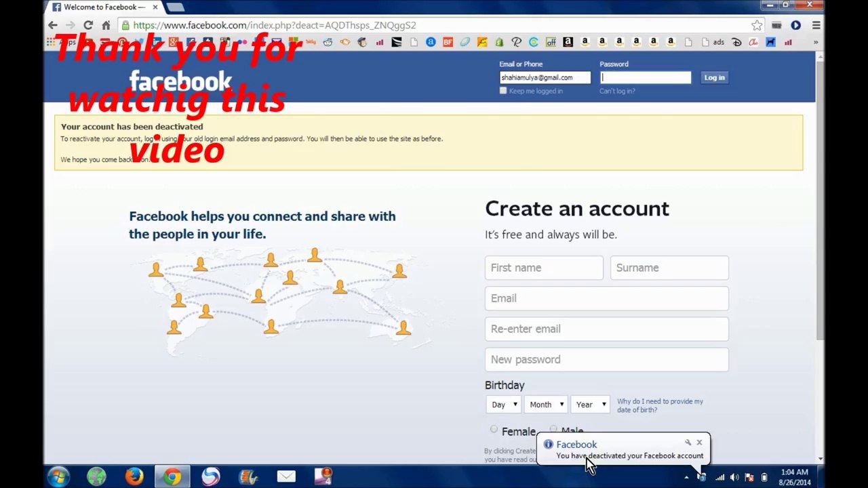Screen dimensions: 868x488
Task: Close the Facebook notification balloon
Action: 699,443
